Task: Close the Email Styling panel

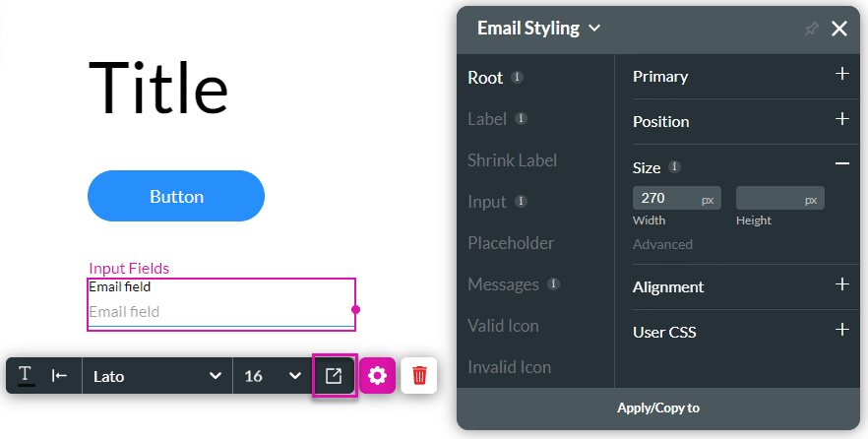Action: [839, 29]
